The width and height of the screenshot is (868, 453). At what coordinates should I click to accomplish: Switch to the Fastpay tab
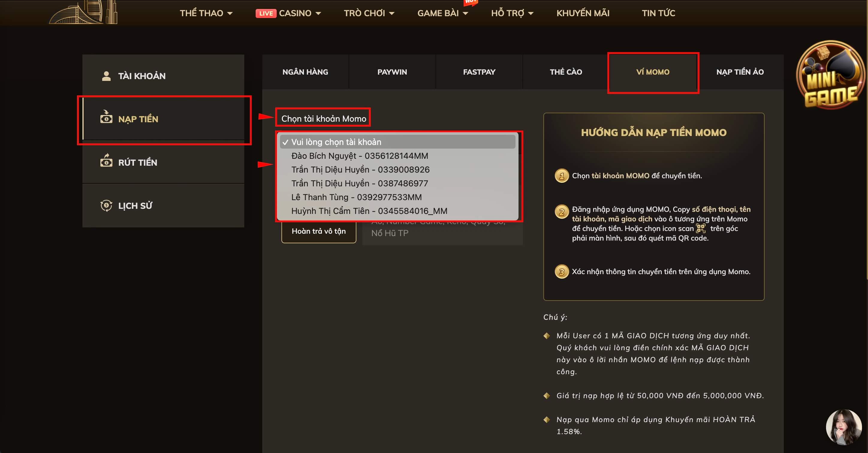click(x=479, y=72)
